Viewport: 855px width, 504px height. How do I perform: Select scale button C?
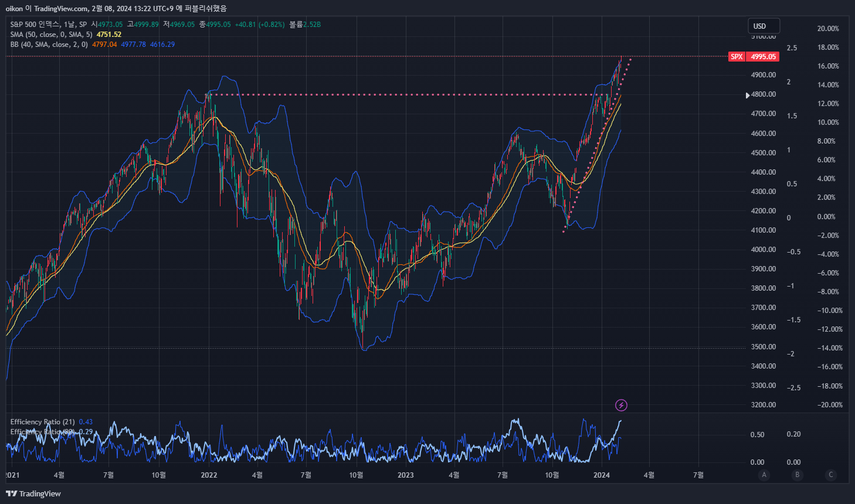tap(830, 475)
